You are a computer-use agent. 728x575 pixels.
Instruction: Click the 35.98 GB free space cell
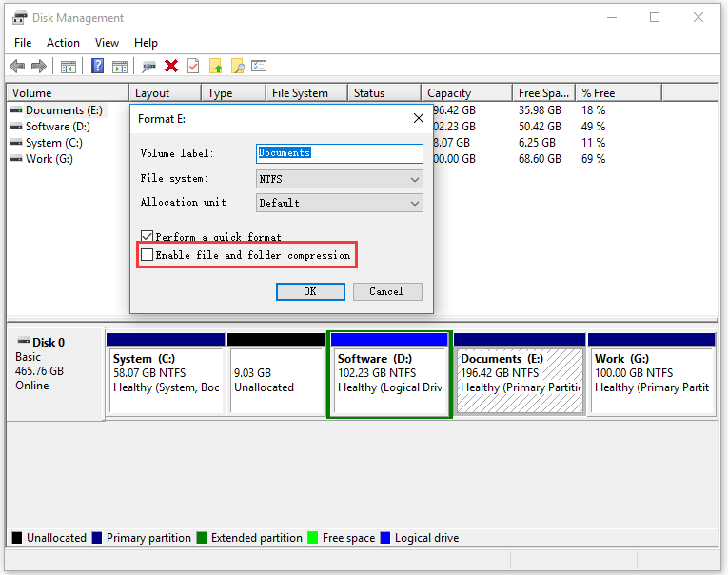540,110
